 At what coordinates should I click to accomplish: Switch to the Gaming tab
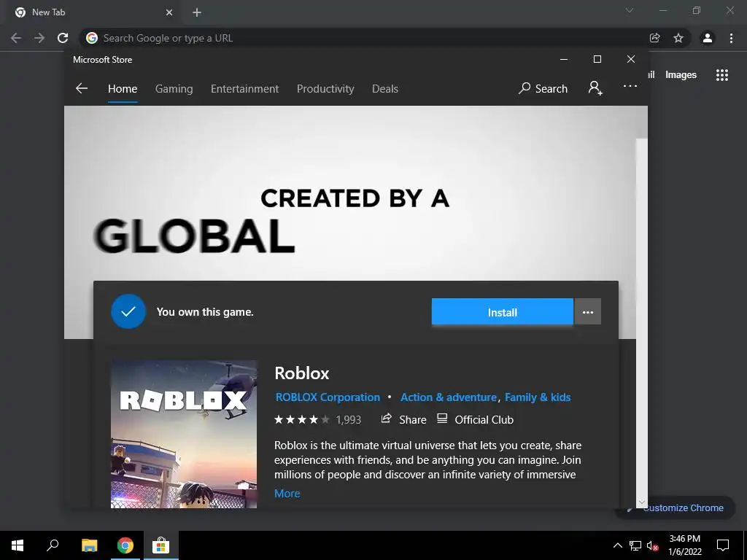pos(174,88)
